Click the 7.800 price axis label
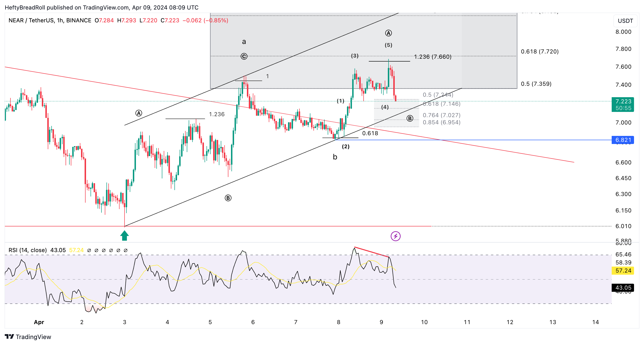This screenshot has width=644, height=345. (x=623, y=49)
